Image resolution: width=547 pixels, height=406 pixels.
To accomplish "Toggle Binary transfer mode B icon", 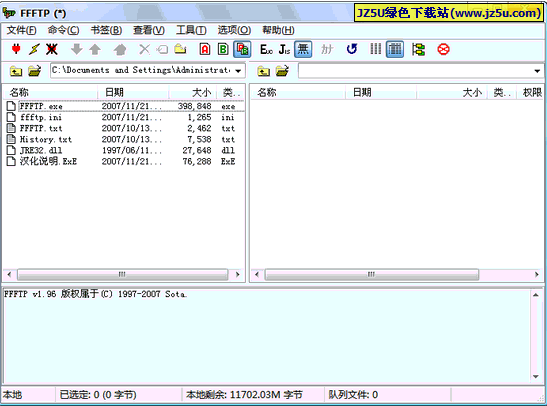I will (223, 49).
